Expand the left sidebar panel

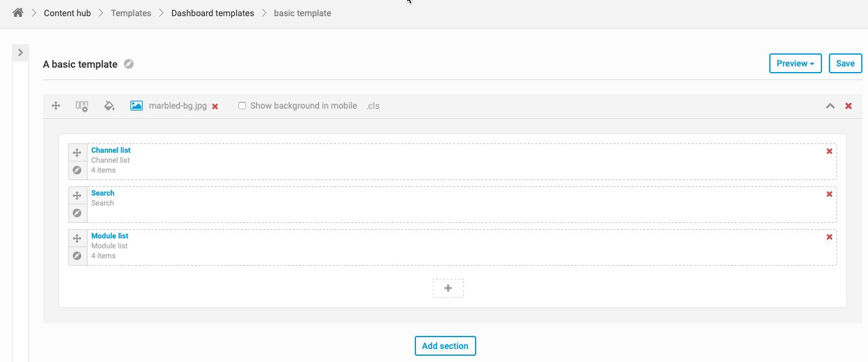[20, 53]
